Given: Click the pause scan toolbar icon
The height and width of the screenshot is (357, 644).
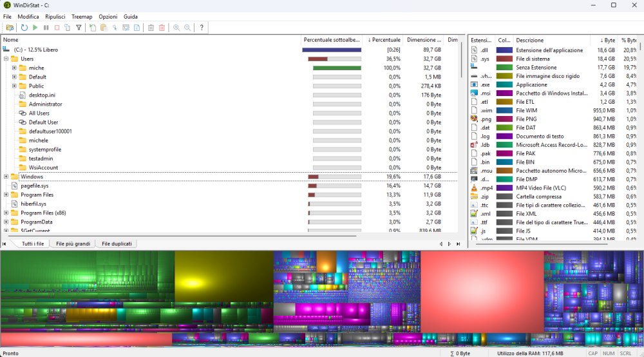Looking at the screenshot, I should [x=46, y=28].
